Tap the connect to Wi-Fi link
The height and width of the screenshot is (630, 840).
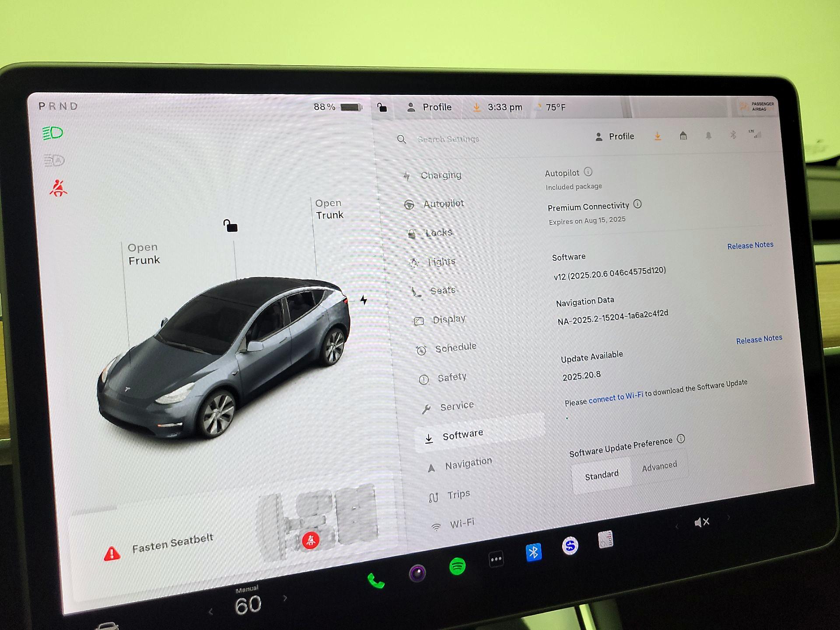pos(616,397)
